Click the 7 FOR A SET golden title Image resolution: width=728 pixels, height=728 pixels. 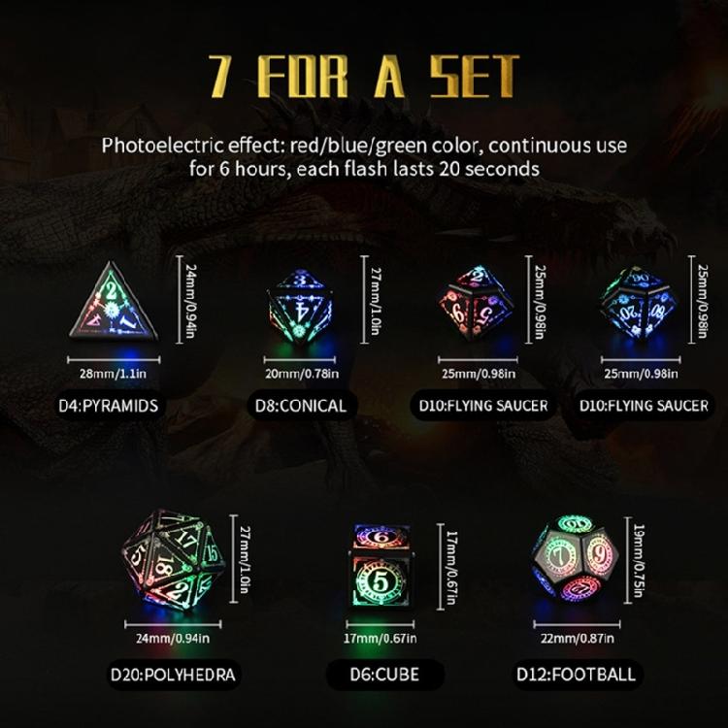tap(364, 77)
